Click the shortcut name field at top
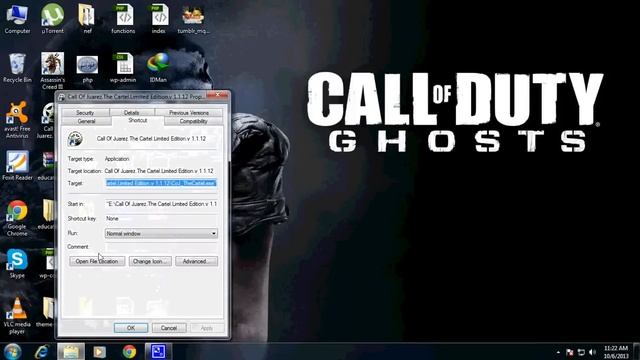 coord(156,139)
